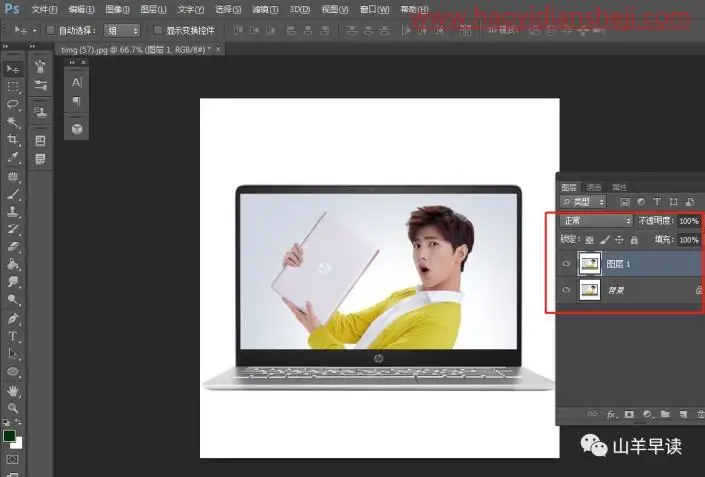The width and height of the screenshot is (705, 477).
Task: Select the Eraser tool
Action: (x=13, y=246)
